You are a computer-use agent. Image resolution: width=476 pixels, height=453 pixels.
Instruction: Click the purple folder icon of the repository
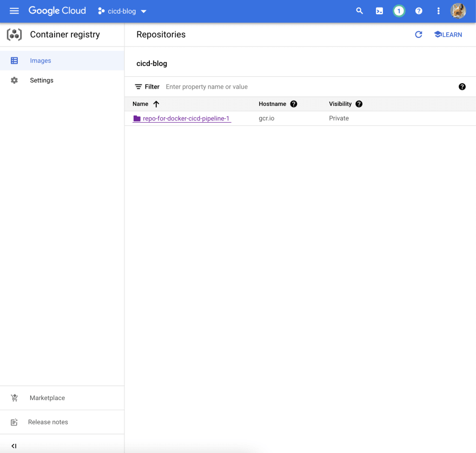pos(137,118)
